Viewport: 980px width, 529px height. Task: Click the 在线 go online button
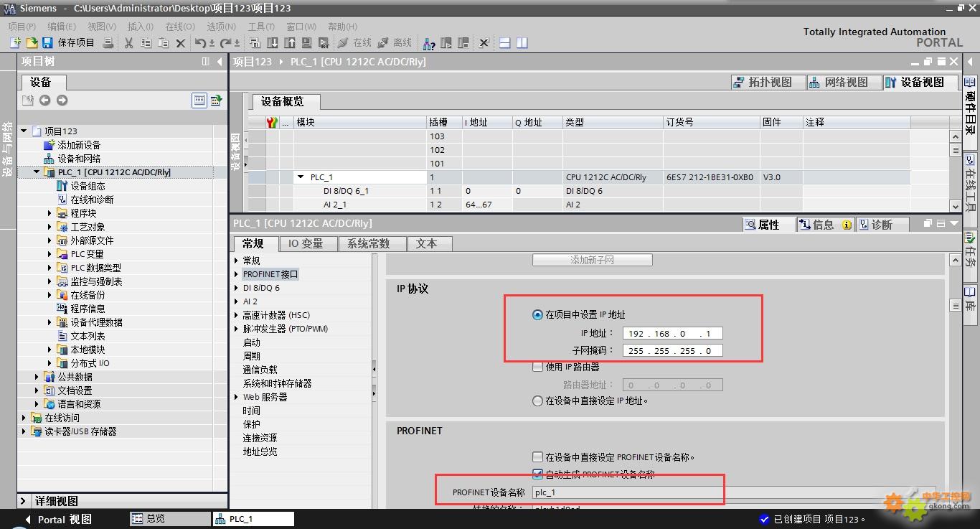click(354, 43)
